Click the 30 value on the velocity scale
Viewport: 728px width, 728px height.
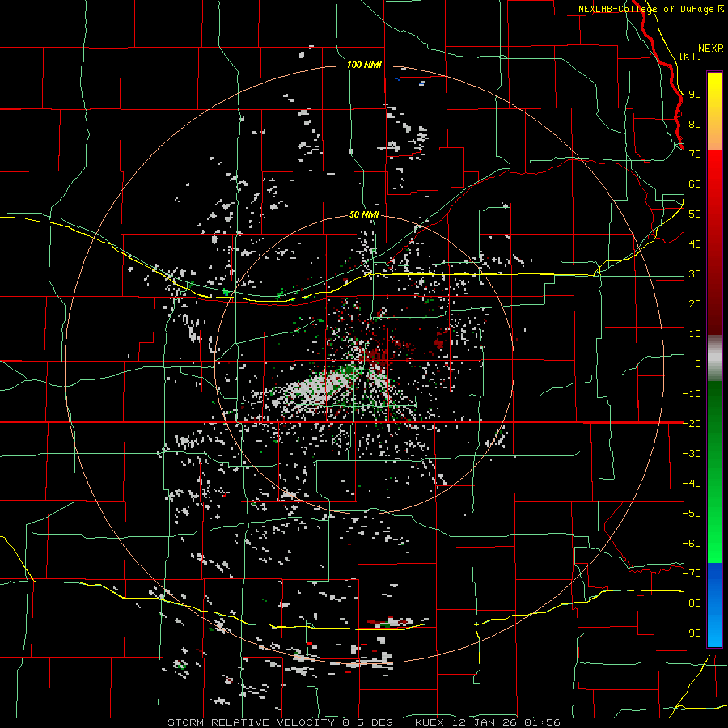tap(695, 274)
